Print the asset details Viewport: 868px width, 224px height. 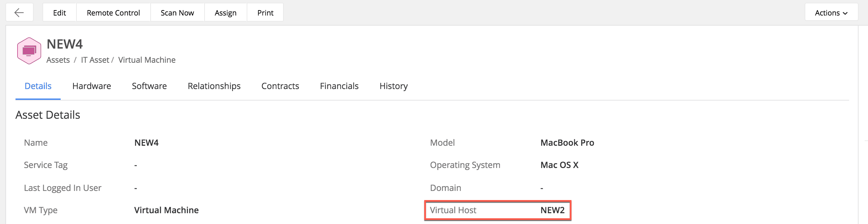(265, 13)
